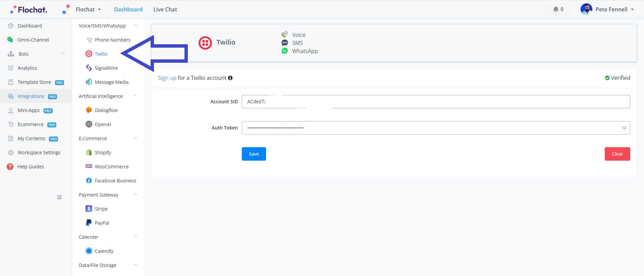
Task: Click the Calendly icon
Action: coord(89,251)
